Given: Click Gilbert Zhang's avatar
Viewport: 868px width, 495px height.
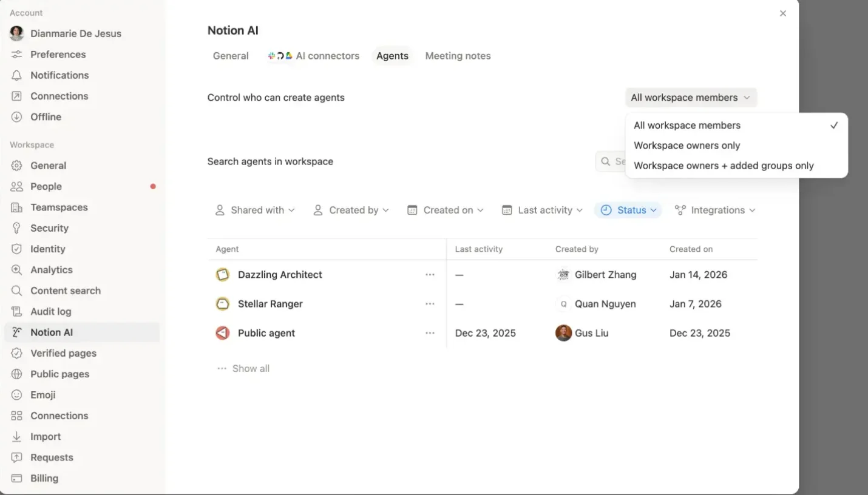Looking at the screenshot, I should tap(563, 275).
